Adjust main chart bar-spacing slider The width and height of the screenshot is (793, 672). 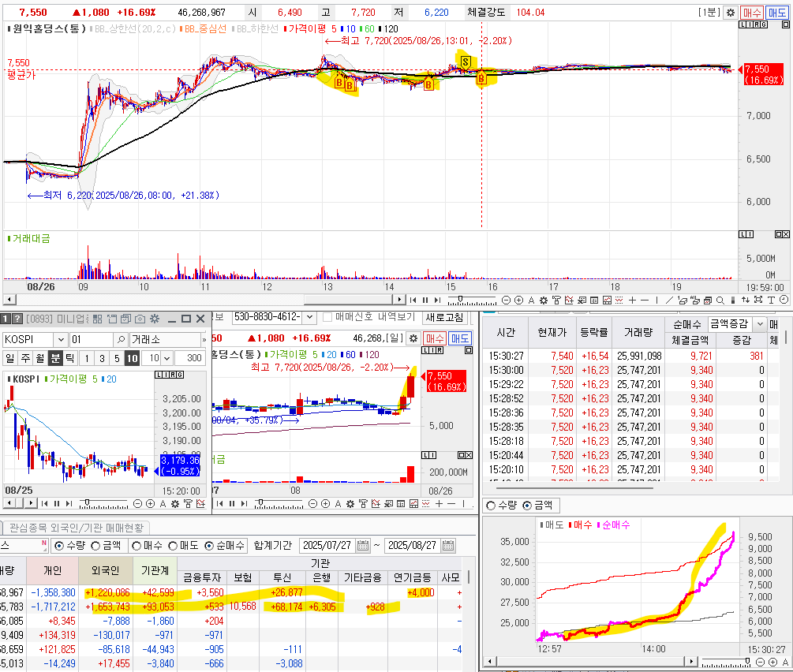(x=460, y=300)
